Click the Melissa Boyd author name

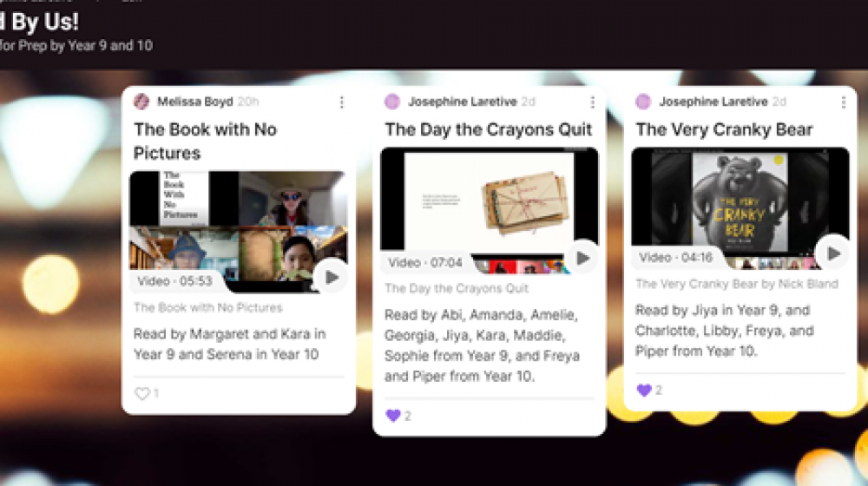pos(194,102)
